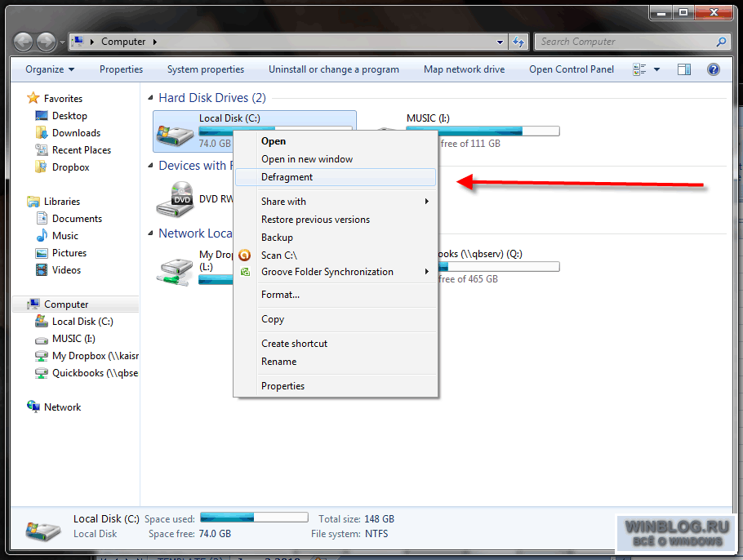Click System properties in the toolbar
The width and height of the screenshot is (743, 560).
tap(206, 69)
